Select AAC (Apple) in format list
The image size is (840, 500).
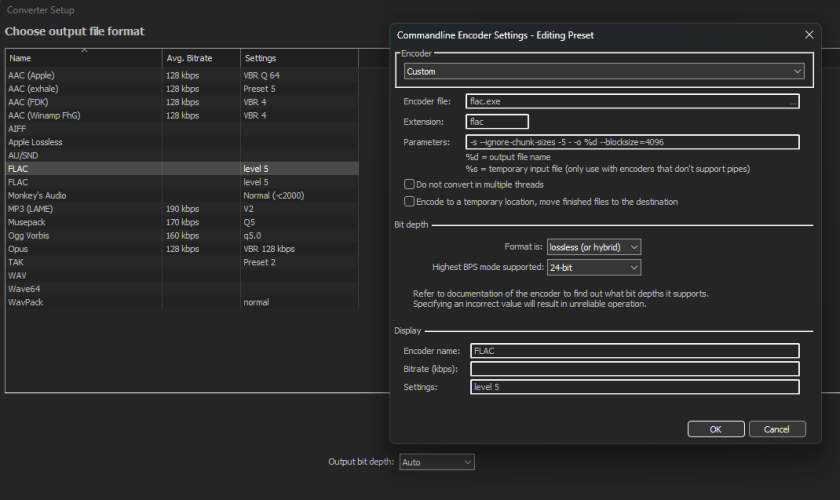point(182,76)
